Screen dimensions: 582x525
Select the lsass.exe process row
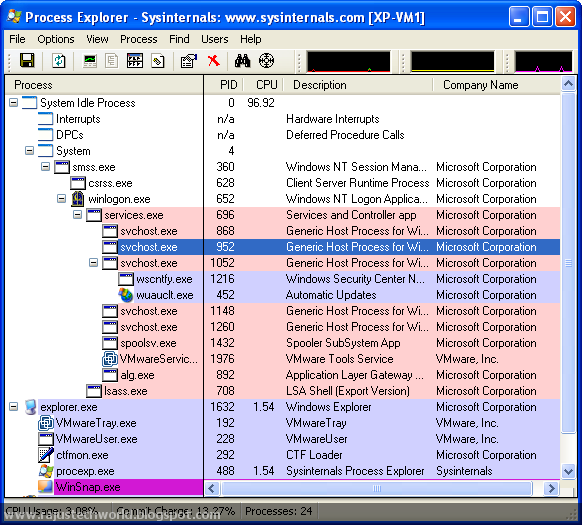pyautogui.click(x=282, y=391)
